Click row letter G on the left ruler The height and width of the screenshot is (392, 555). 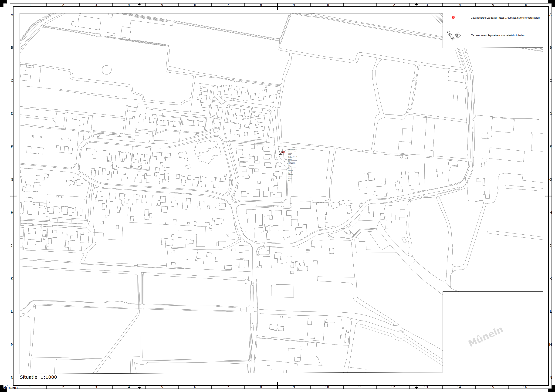point(12,179)
